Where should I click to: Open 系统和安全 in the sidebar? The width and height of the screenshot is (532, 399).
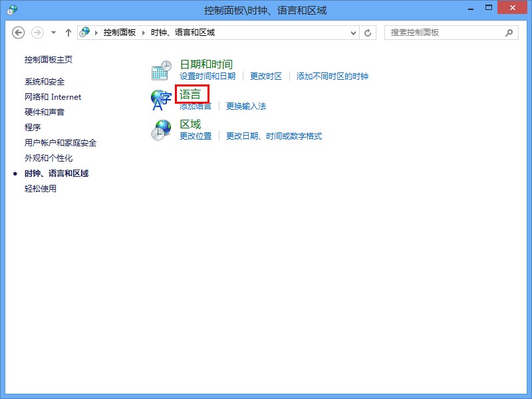click(45, 82)
